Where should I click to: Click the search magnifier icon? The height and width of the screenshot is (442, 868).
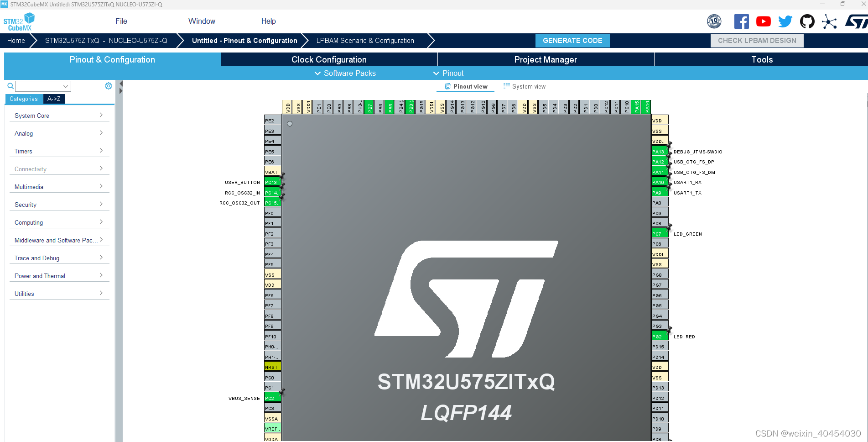pyautogui.click(x=10, y=86)
